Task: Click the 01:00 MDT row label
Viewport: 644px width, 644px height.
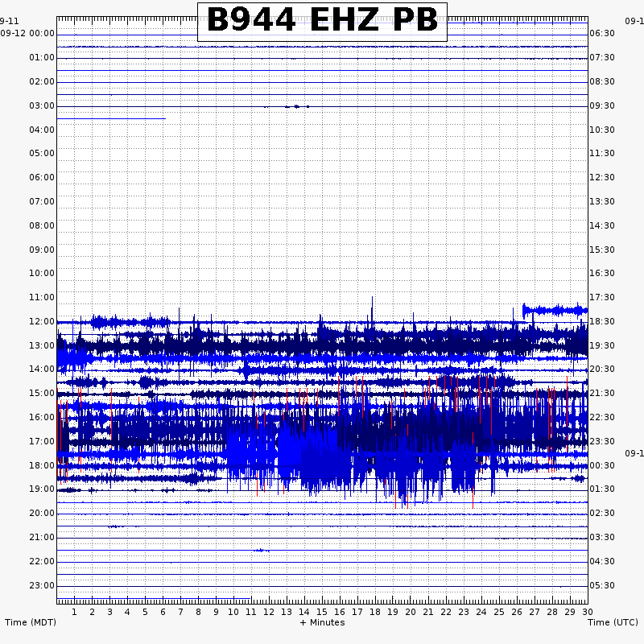Action: point(42,57)
